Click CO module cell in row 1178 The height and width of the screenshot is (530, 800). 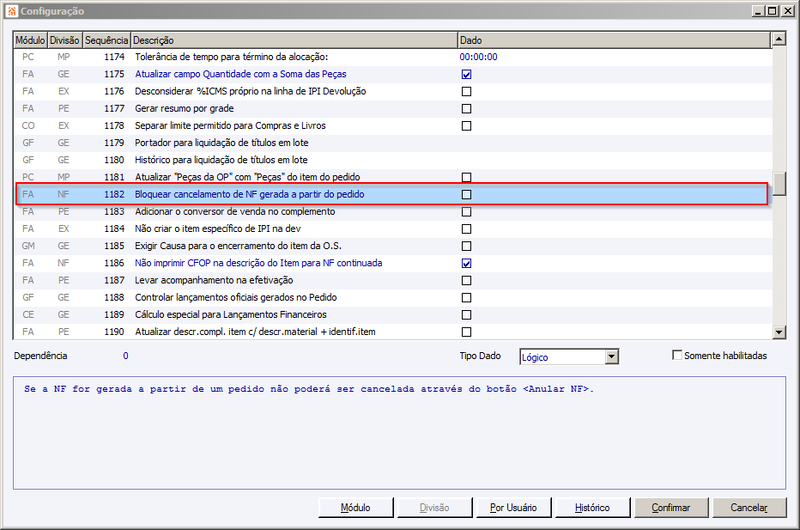[x=28, y=126]
